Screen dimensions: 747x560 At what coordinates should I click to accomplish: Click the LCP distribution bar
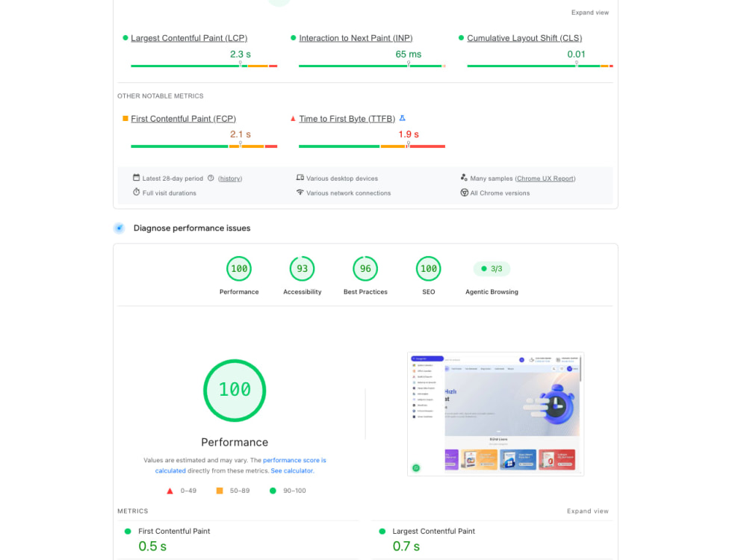204,66
